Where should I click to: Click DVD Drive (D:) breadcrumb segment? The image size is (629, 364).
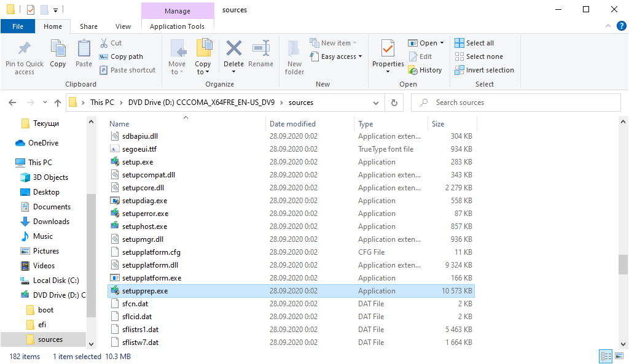(x=201, y=103)
